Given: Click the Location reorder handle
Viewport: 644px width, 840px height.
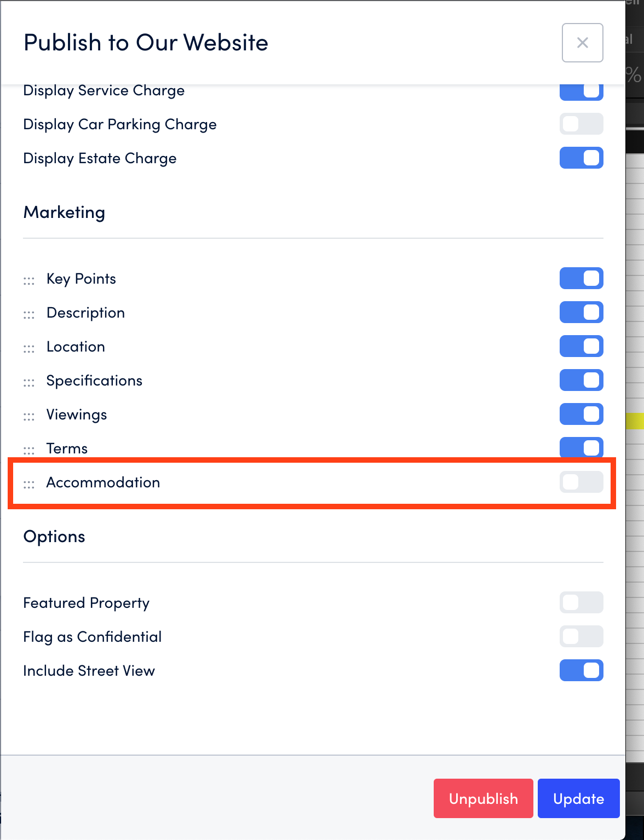Looking at the screenshot, I should 29,349.
